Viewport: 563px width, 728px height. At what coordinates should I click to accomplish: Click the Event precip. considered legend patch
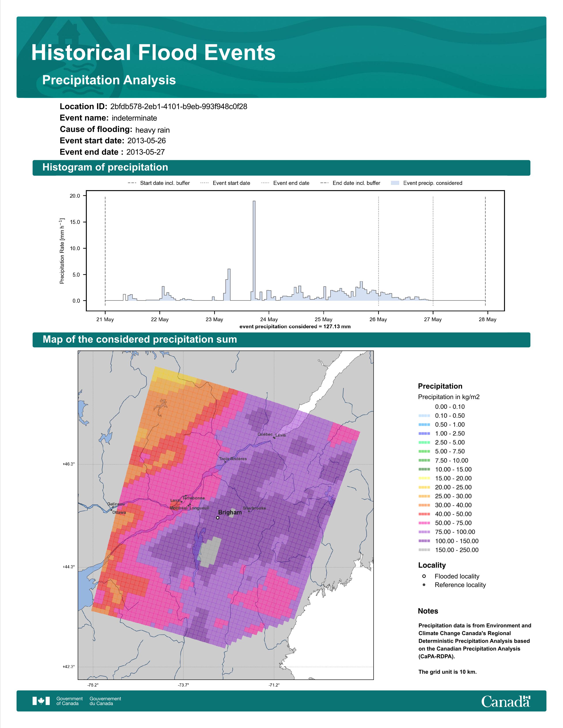(x=395, y=183)
